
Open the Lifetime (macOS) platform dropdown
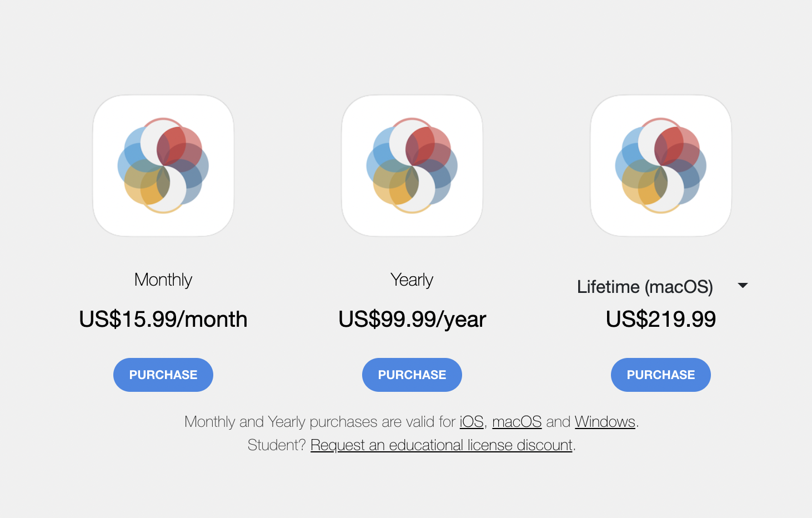[x=662, y=286]
